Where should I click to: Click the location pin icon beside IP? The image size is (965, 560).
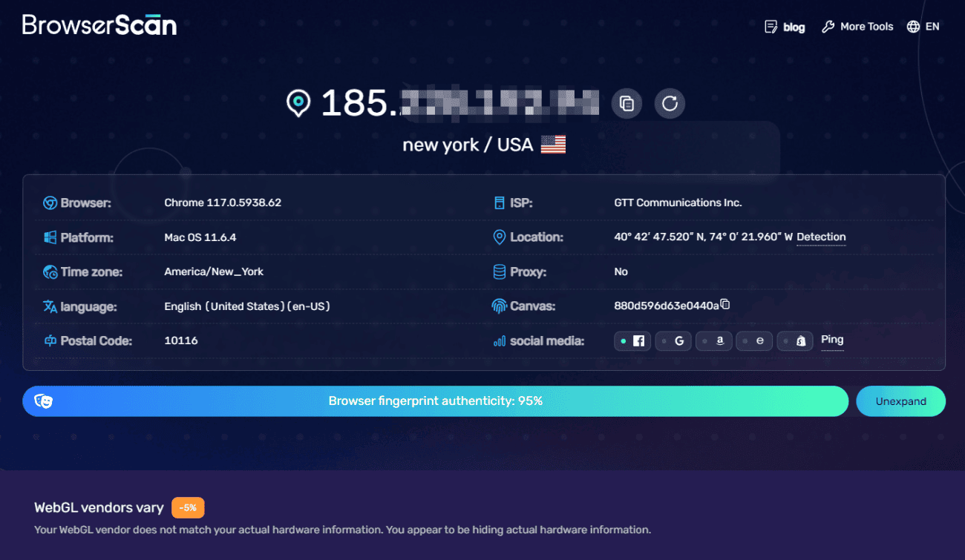298,103
